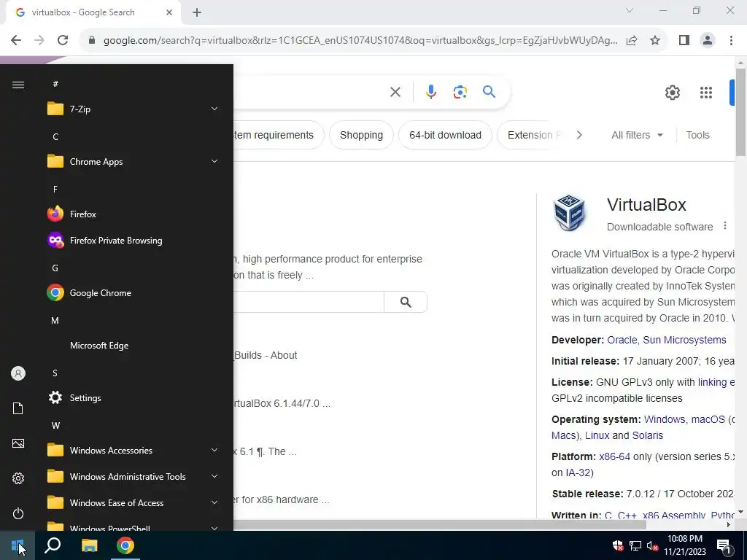The image size is (747, 560).
Task: Expand Windows PowerShell folder
Action: (133, 525)
